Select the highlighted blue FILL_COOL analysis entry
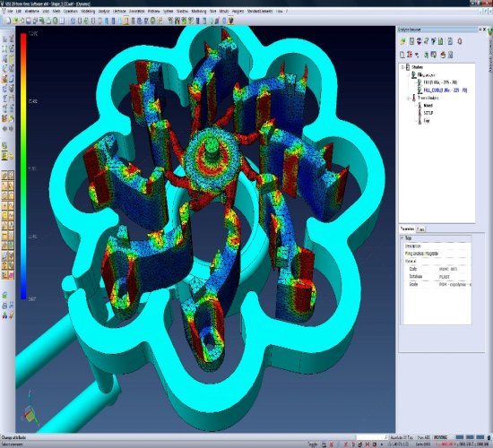This screenshot has width=493, height=448. 445,90
